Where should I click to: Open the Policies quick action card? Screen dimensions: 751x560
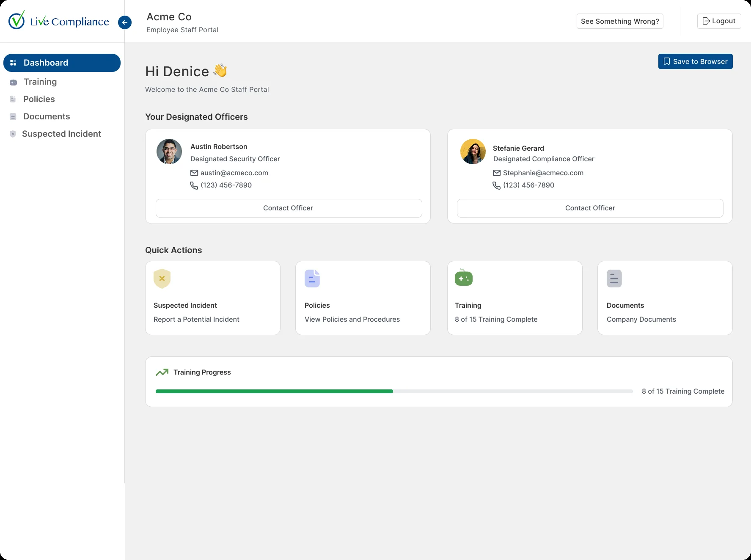(363, 298)
